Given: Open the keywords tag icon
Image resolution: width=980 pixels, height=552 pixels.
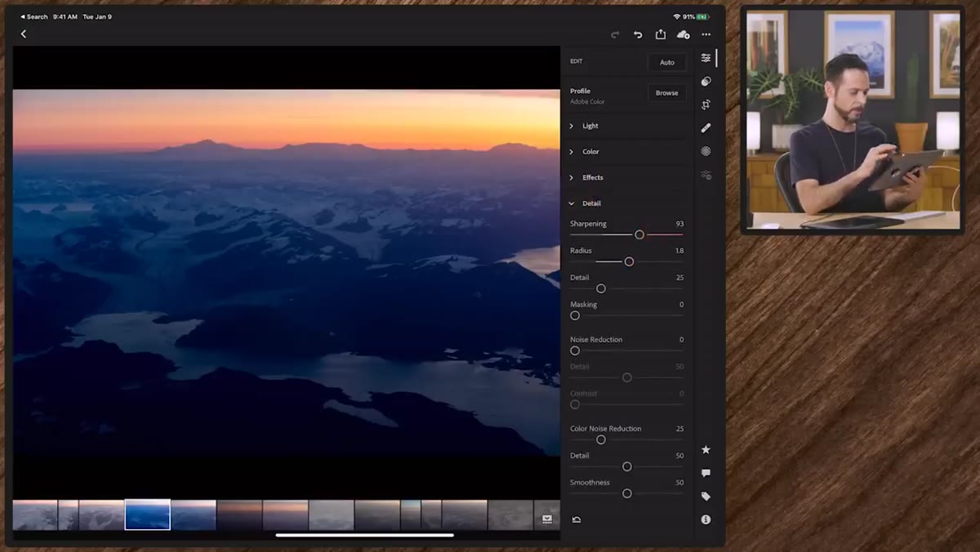Looking at the screenshot, I should coord(706,496).
